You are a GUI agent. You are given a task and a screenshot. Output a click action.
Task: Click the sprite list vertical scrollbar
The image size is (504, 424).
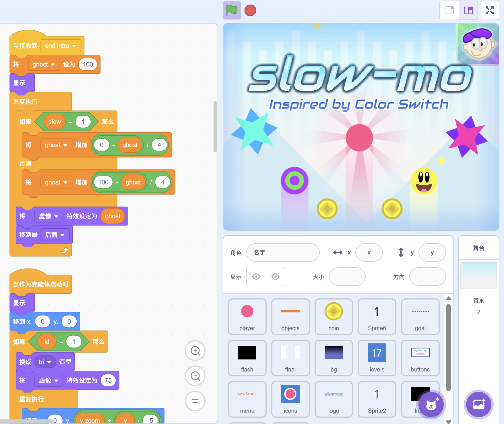(449, 347)
